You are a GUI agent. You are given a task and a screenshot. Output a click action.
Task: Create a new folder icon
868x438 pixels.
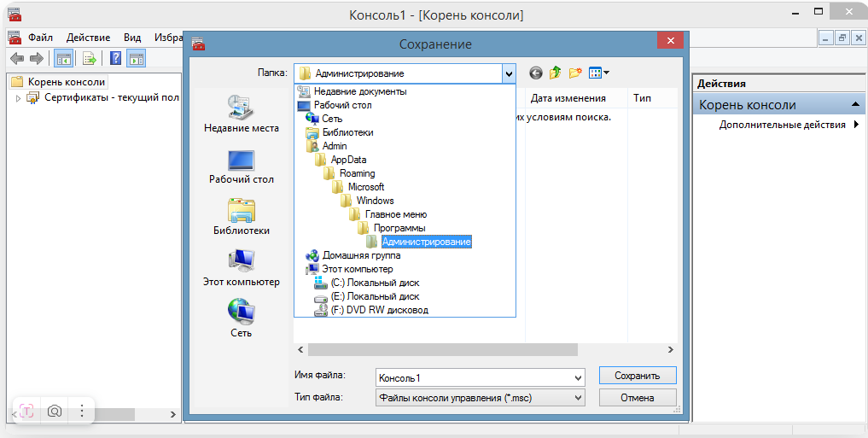[575, 73]
